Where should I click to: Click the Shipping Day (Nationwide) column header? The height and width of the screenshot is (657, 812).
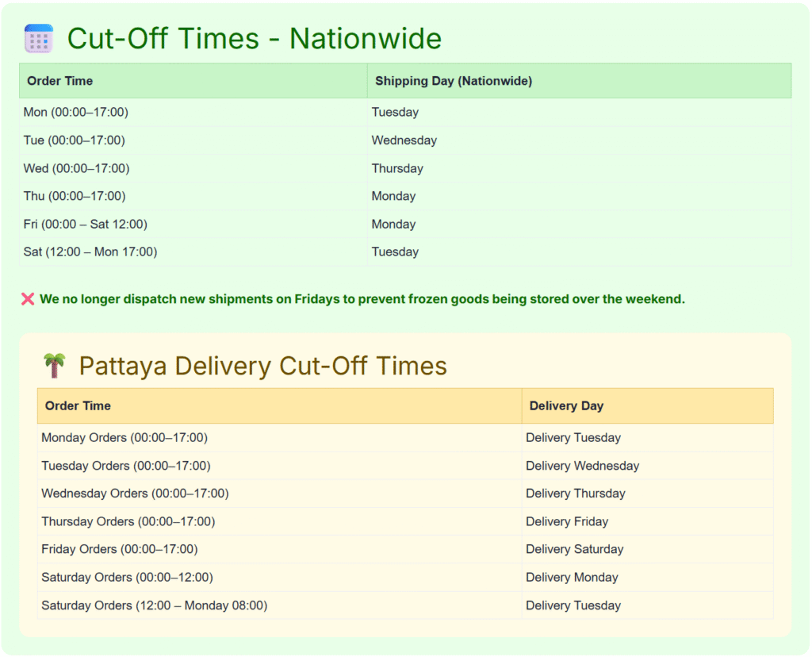[x=453, y=81]
